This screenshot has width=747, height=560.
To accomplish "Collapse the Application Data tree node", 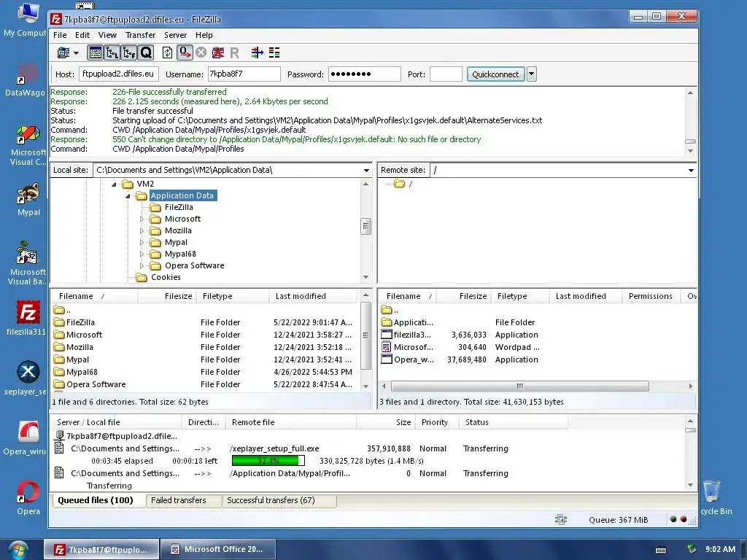I will pos(128,196).
